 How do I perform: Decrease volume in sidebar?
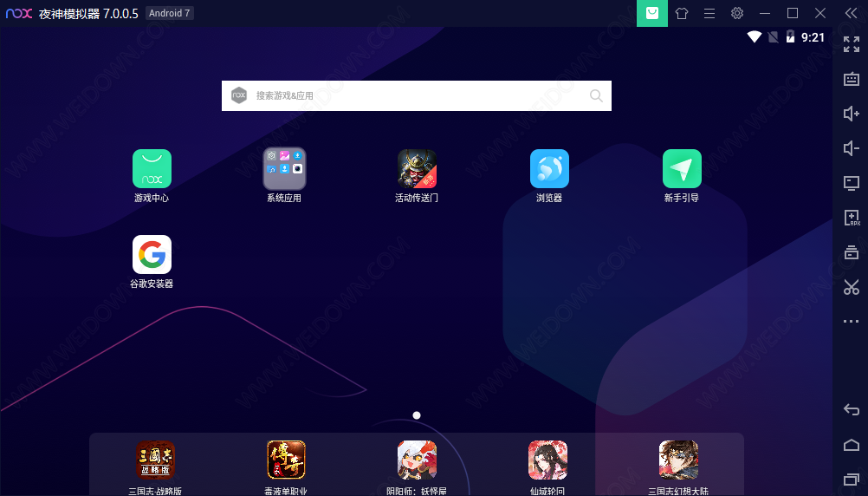coord(852,148)
